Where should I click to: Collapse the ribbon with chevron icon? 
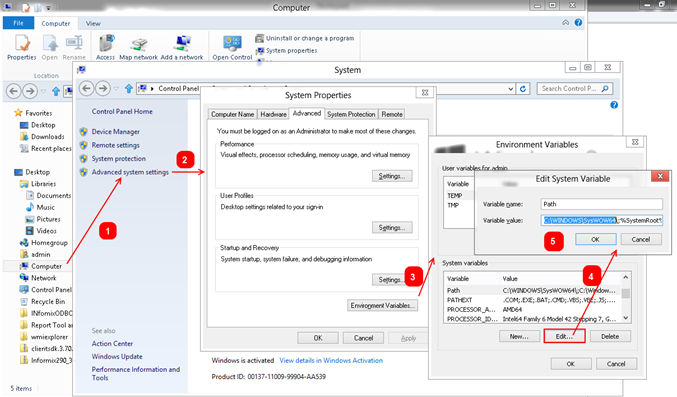[566, 22]
